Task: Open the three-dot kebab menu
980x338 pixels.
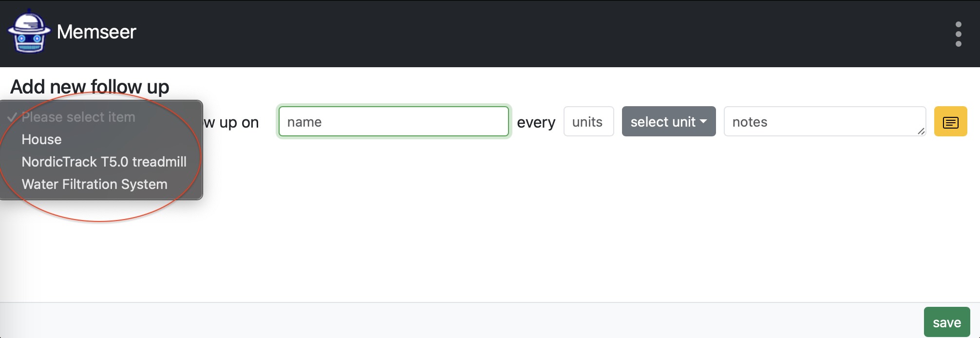Action: 958,34
